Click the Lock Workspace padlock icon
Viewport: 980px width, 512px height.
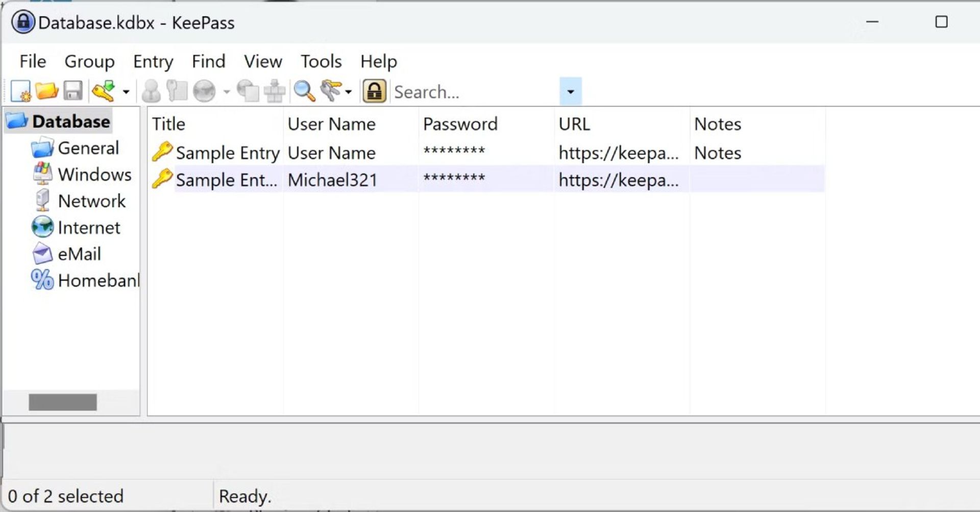pos(374,91)
